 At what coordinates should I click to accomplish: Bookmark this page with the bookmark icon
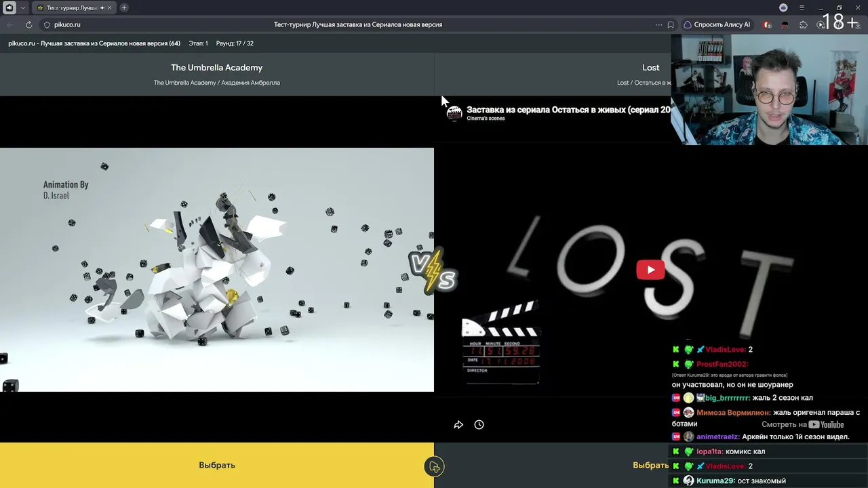tap(671, 24)
